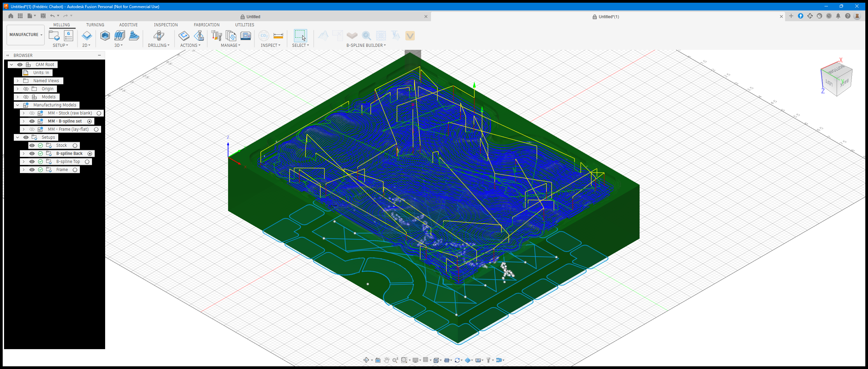
Task: Click the ViewCube orientation cube
Action: tap(837, 79)
